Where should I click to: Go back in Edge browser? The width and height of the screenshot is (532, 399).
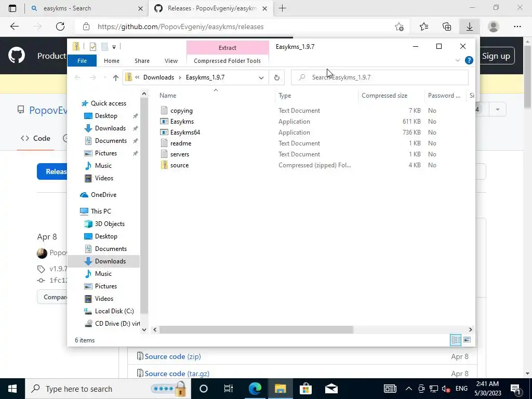(15, 26)
